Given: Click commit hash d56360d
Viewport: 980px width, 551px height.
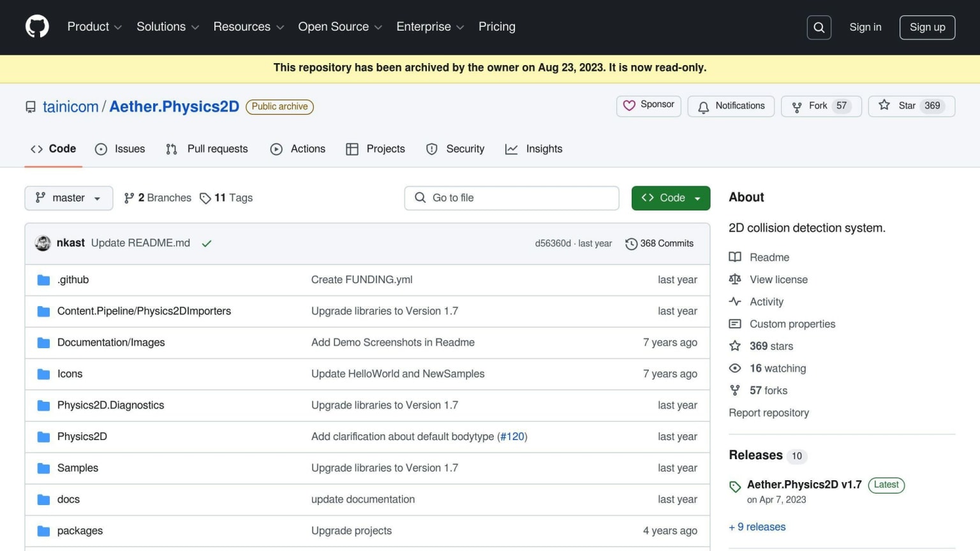Looking at the screenshot, I should (553, 244).
